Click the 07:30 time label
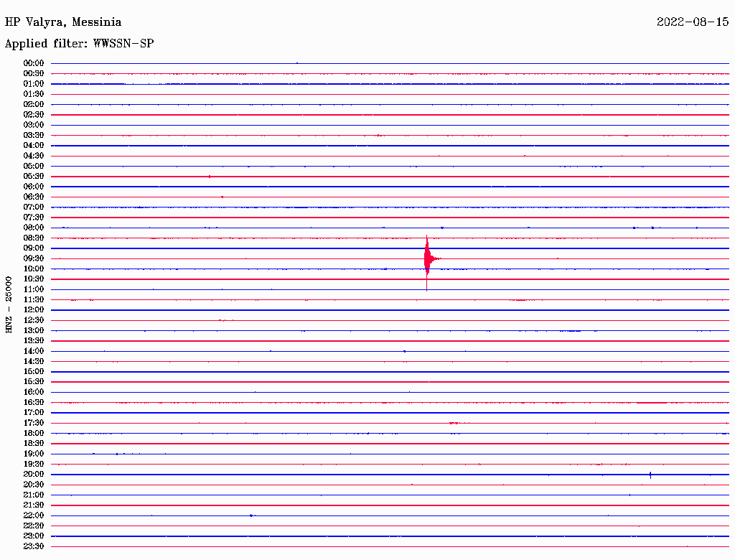 (x=33, y=218)
